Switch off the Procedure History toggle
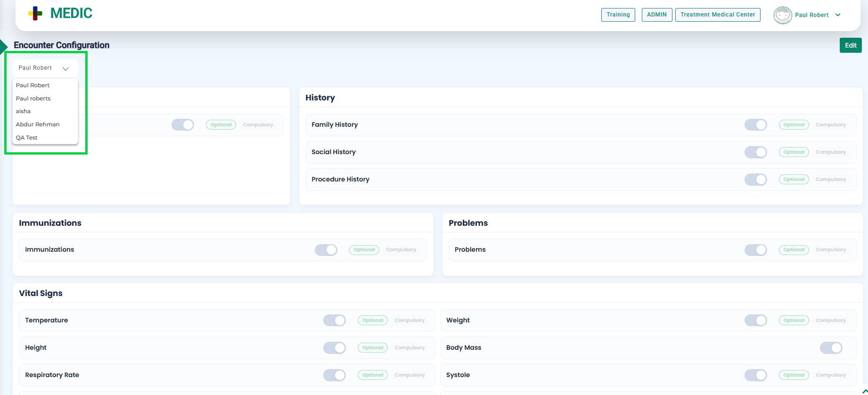The height and width of the screenshot is (395, 868). (x=755, y=180)
